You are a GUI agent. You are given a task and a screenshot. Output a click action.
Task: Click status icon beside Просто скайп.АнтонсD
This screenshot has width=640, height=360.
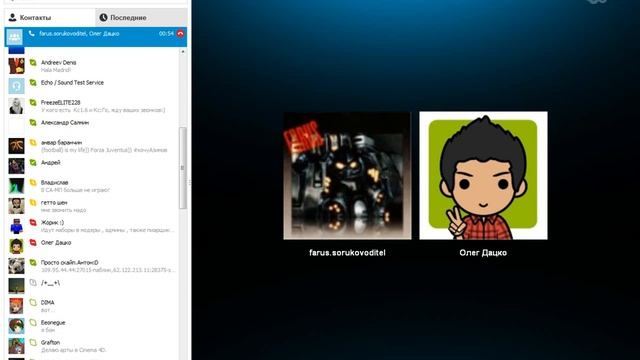33,262
